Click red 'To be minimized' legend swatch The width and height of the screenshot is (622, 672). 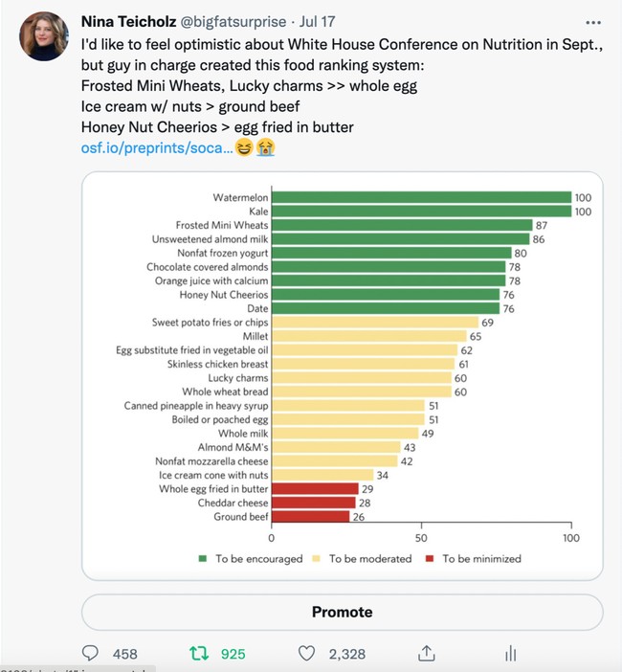pos(432,558)
